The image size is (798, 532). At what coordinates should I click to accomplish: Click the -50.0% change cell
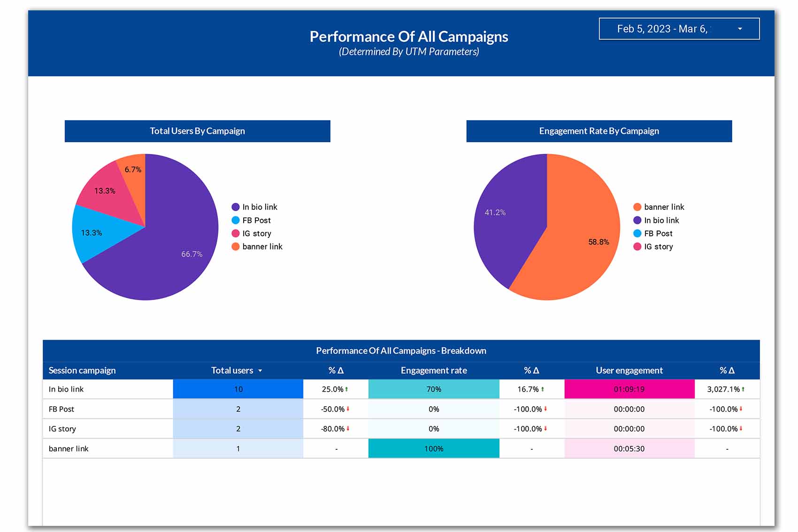coord(336,409)
